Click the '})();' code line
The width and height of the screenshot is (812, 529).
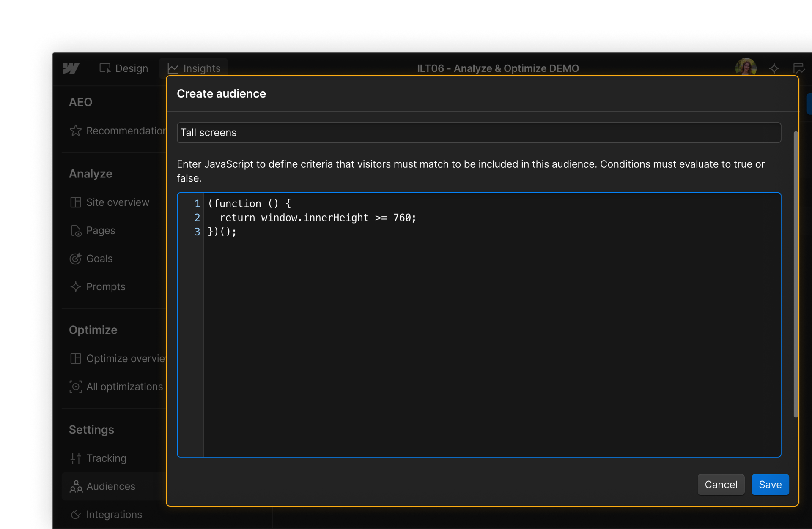tap(222, 232)
